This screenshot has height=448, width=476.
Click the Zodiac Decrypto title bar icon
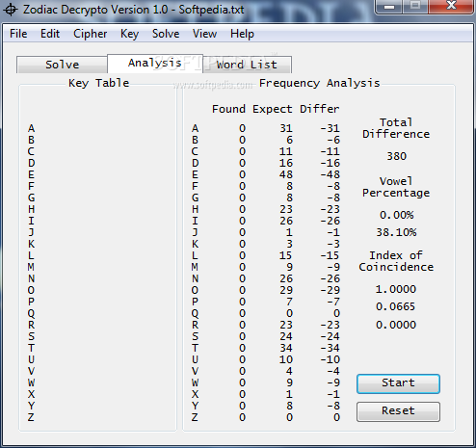pos(11,10)
